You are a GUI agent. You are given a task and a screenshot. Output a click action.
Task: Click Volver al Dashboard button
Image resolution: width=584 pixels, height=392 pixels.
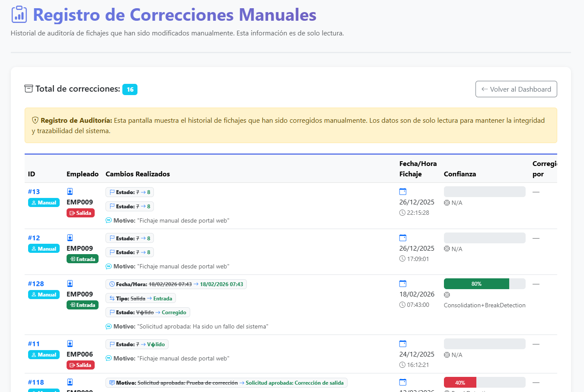tap(516, 89)
